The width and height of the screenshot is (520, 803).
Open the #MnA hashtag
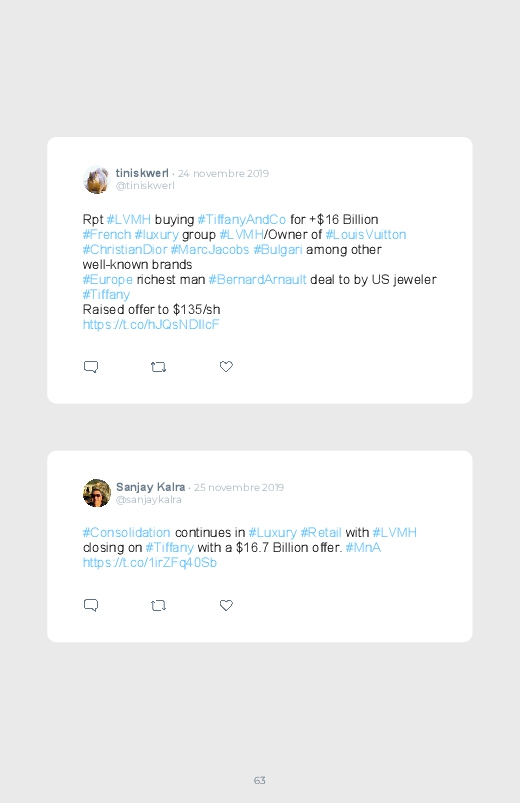[x=363, y=548]
